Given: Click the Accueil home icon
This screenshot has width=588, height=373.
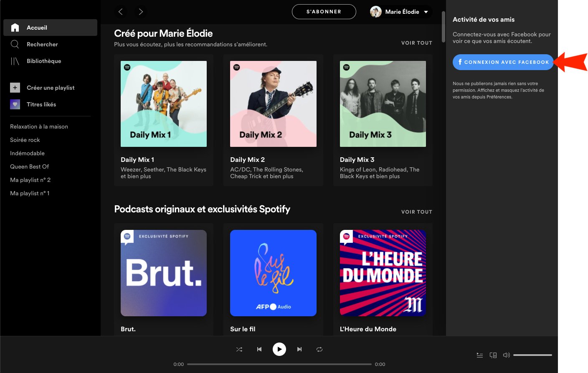Looking at the screenshot, I should click(x=15, y=27).
